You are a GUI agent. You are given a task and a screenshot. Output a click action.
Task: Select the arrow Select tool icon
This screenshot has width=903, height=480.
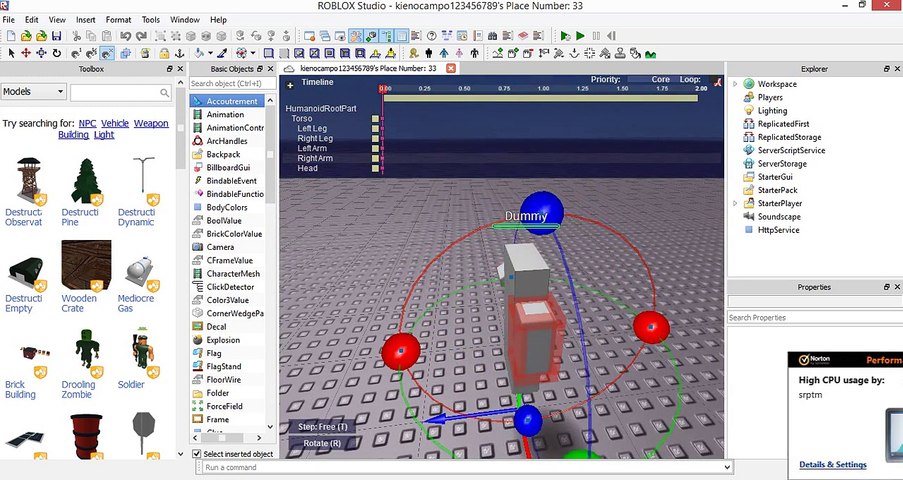tap(11, 53)
